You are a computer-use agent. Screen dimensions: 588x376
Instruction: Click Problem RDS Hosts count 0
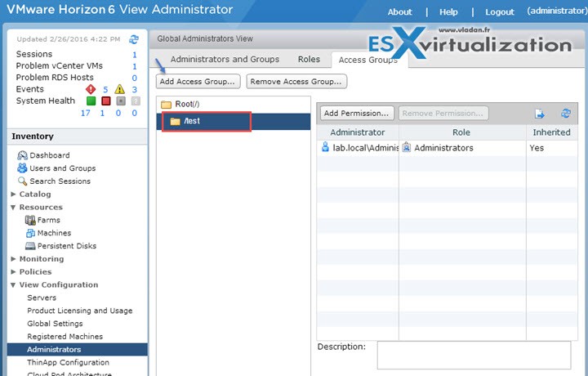135,78
